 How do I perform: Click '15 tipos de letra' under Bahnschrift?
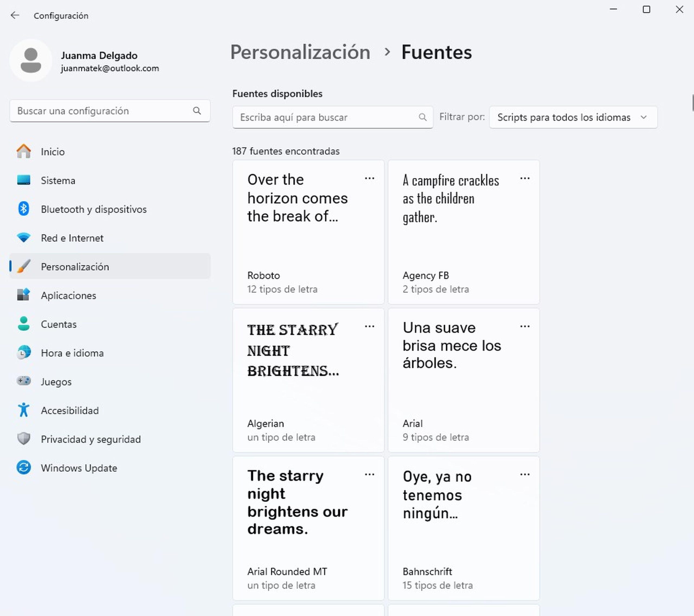tap(438, 585)
